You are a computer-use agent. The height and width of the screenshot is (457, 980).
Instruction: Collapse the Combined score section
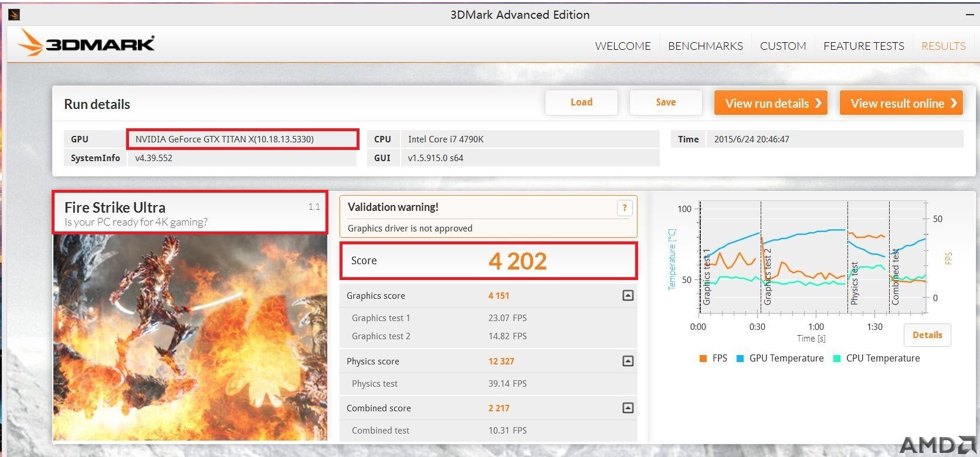click(x=628, y=408)
